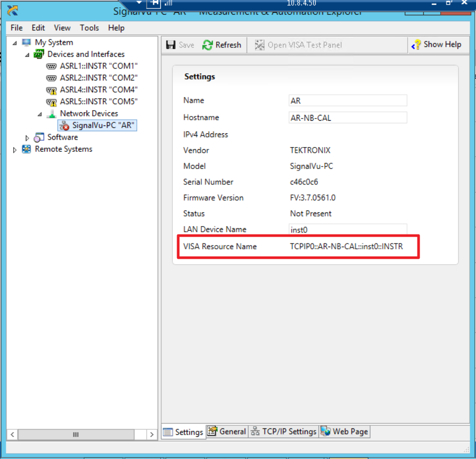Click the Show Help question mark icon
476x459 pixels.
click(x=416, y=45)
